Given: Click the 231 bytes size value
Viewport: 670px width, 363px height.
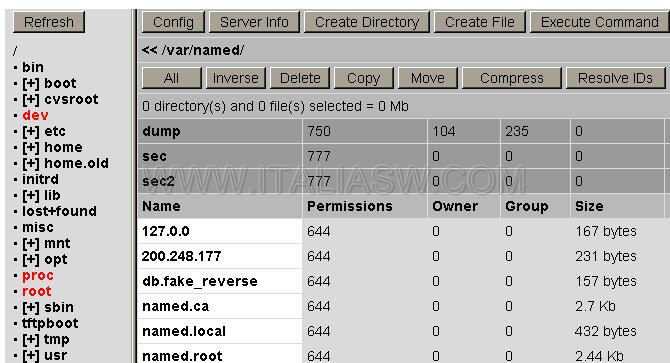Looking at the screenshot, I should pyautogui.click(x=606, y=256).
